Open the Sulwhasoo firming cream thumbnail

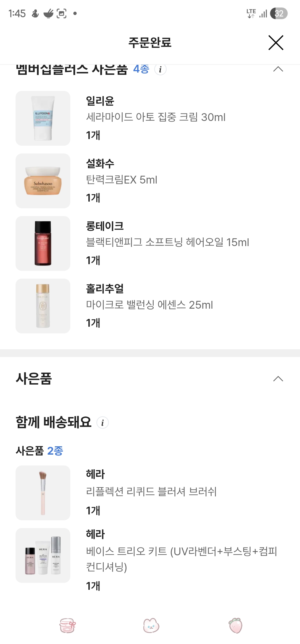point(43,181)
